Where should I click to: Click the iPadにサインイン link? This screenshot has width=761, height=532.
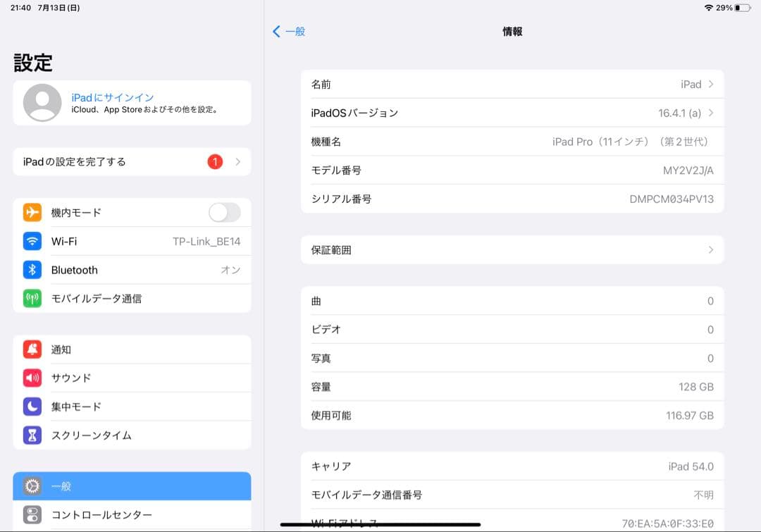(109, 96)
